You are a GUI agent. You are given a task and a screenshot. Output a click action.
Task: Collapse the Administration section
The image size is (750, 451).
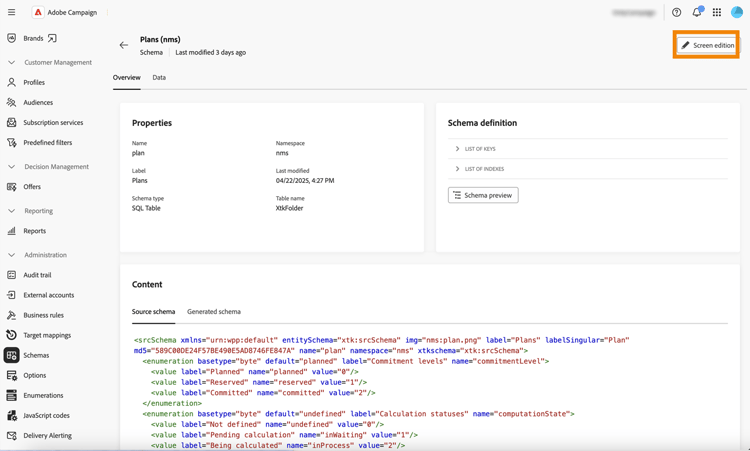12,255
